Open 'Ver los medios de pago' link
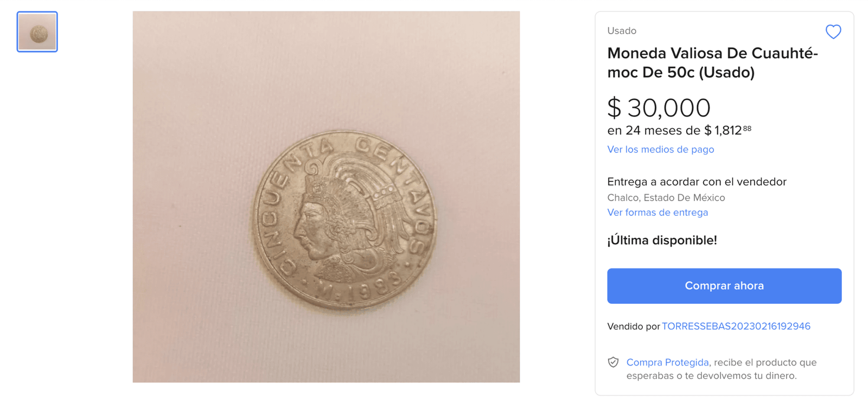Viewport: 868px width, 404px height. (x=660, y=149)
